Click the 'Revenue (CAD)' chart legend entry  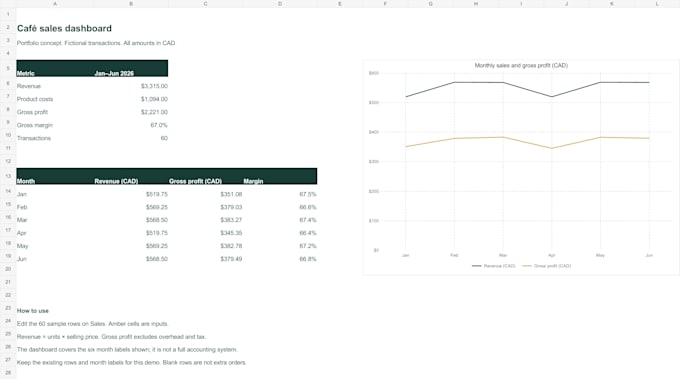tap(494, 266)
